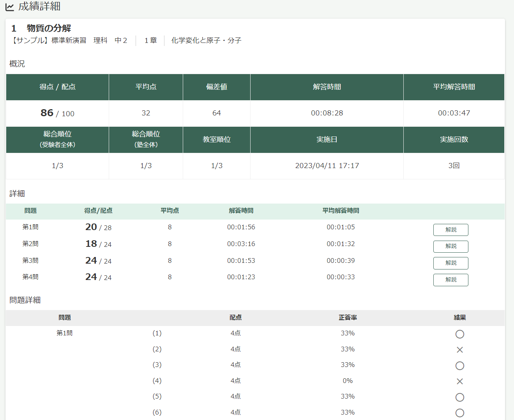Select the 実施日 value 2023/04/11 17:17
This screenshot has width=514, height=420.
(x=327, y=166)
